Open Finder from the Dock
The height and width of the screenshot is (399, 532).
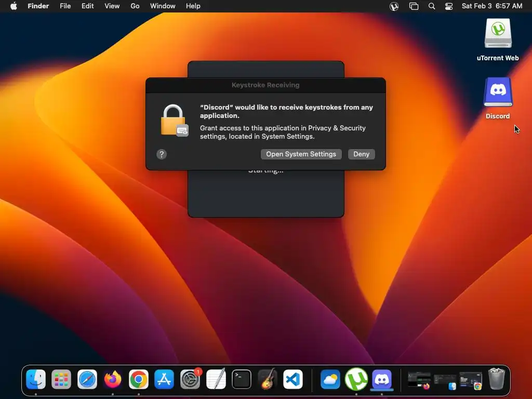tap(36, 379)
